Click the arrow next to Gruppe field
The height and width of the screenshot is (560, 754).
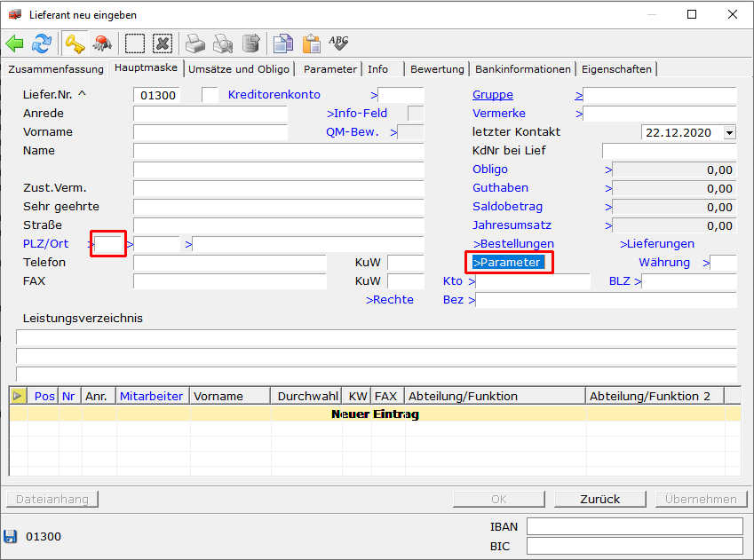(578, 95)
